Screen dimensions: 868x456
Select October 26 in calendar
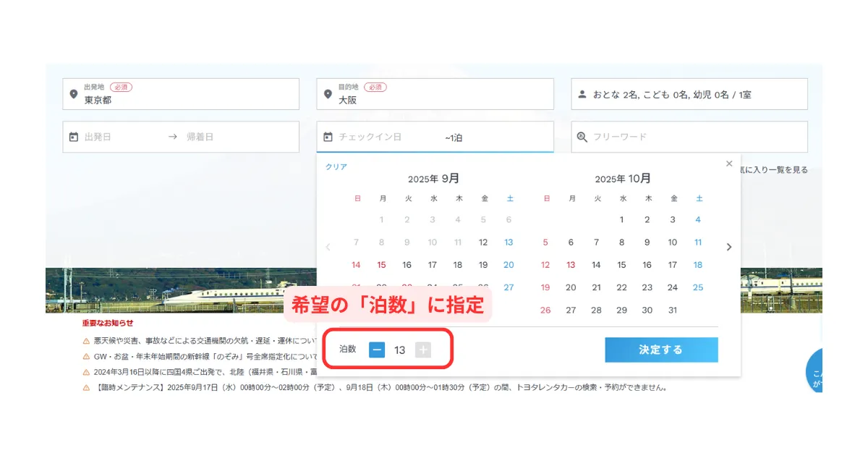pos(545,310)
